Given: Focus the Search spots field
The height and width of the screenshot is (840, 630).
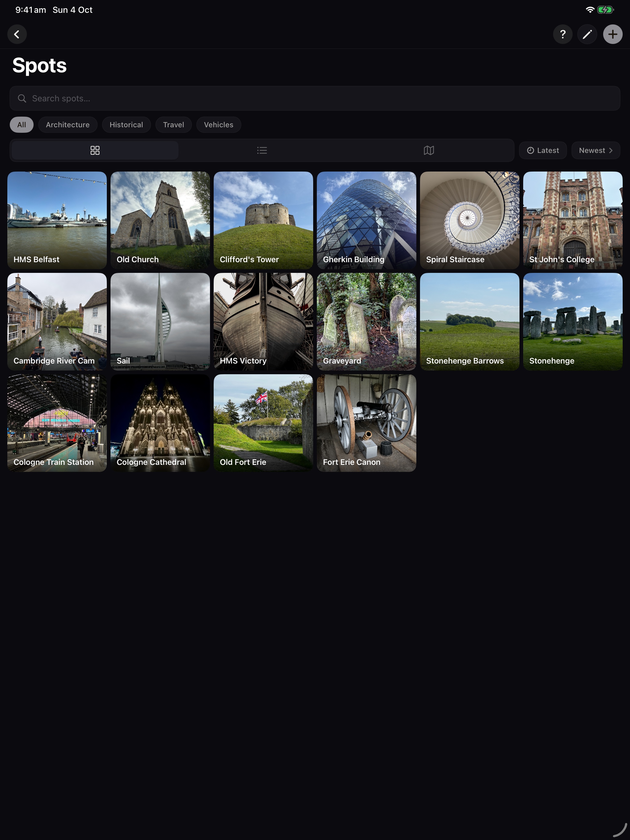Looking at the screenshot, I should point(315,98).
